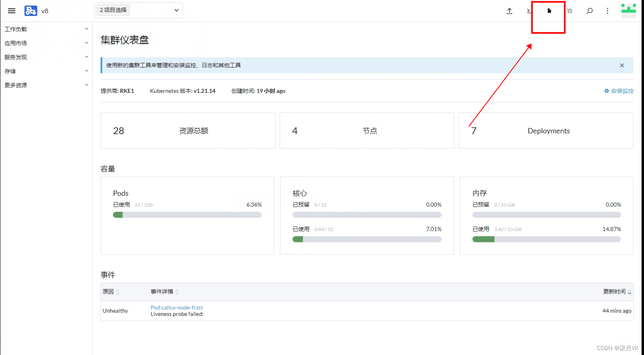Click the 创建时间 19 小时 ago text
The height and width of the screenshot is (355, 644).
pos(258,91)
